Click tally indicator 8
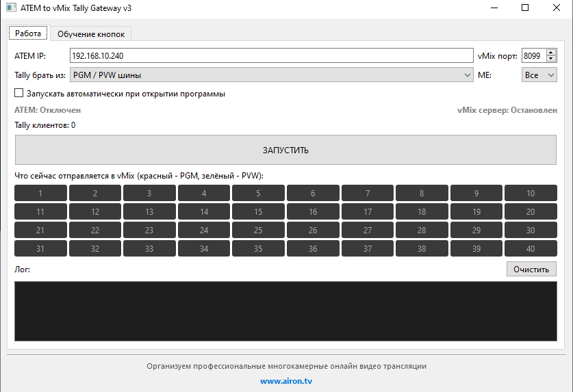The height and width of the screenshot is (392, 573). (x=422, y=193)
